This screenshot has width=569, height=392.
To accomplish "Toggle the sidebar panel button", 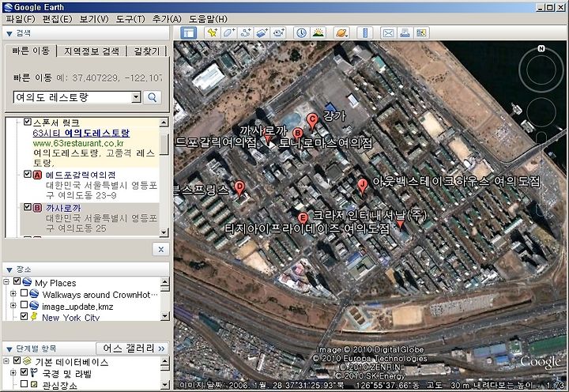I will [x=188, y=33].
